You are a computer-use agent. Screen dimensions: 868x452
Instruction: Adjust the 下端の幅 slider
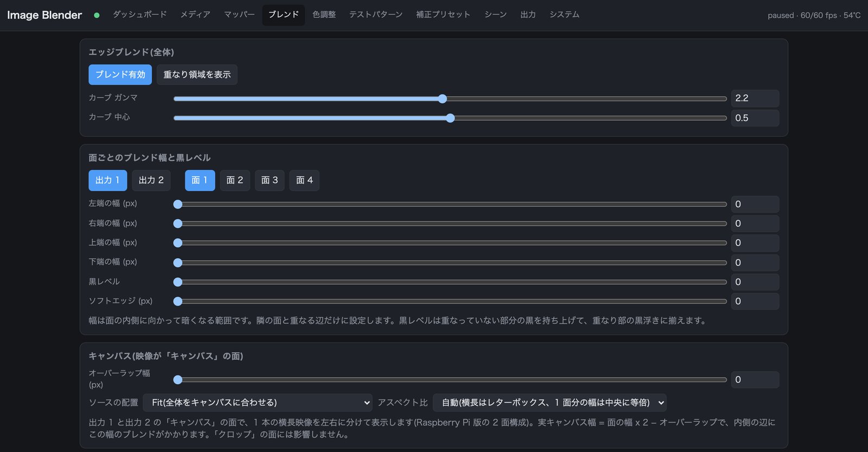(450, 263)
